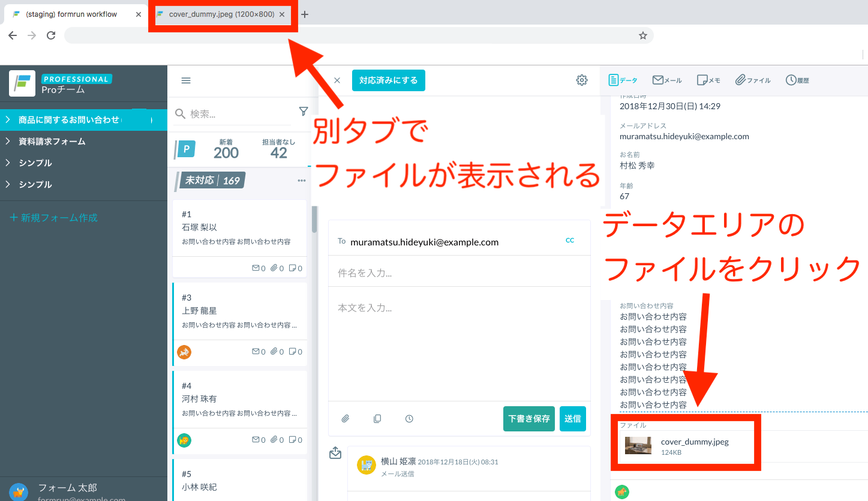Click the 対応済みにする button
868x501 pixels.
click(388, 79)
